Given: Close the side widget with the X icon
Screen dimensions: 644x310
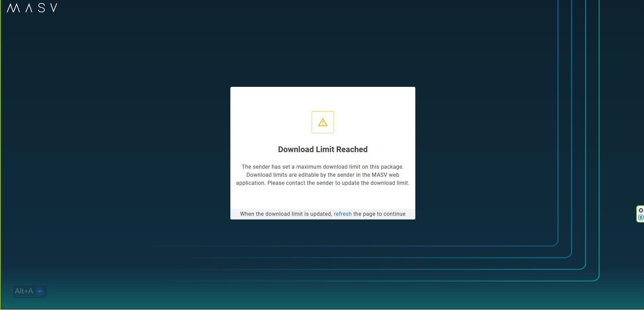Looking at the screenshot, I should tap(641, 210).
